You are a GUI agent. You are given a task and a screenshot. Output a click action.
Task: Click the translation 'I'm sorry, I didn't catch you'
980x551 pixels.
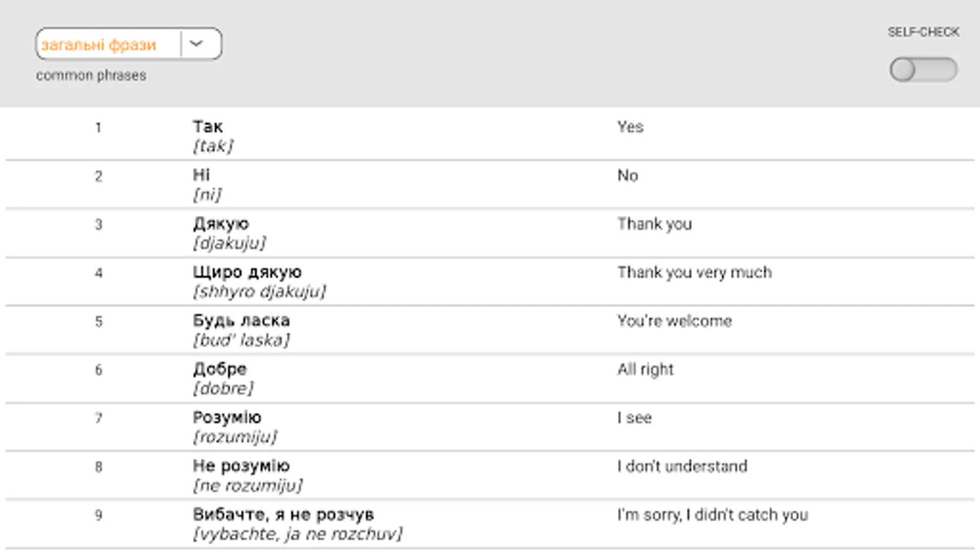712,515
